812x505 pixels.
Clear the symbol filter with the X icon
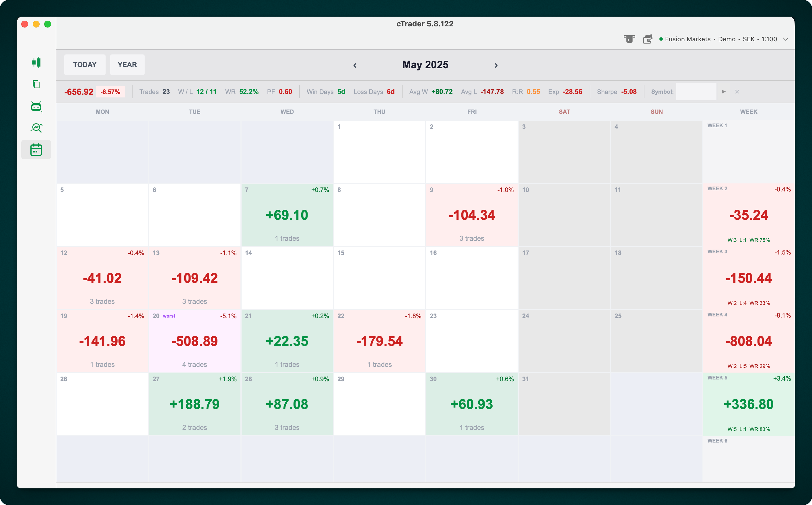(737, 91)
